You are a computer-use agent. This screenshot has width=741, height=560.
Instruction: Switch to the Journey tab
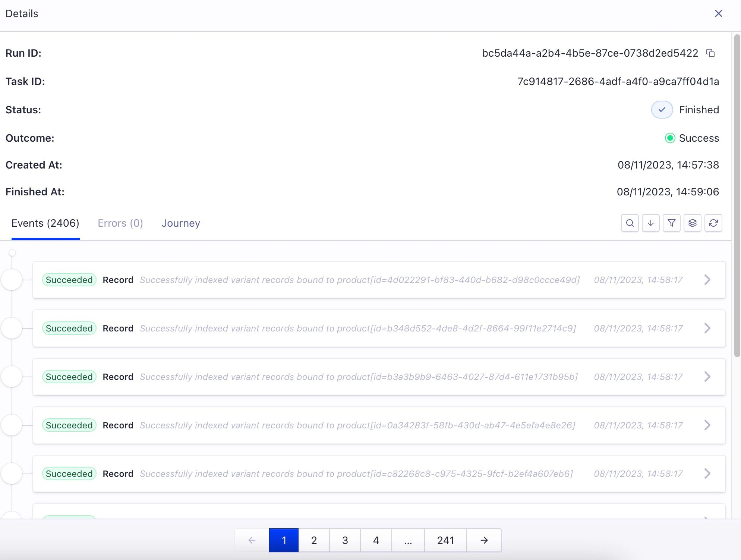pos(180,223)
